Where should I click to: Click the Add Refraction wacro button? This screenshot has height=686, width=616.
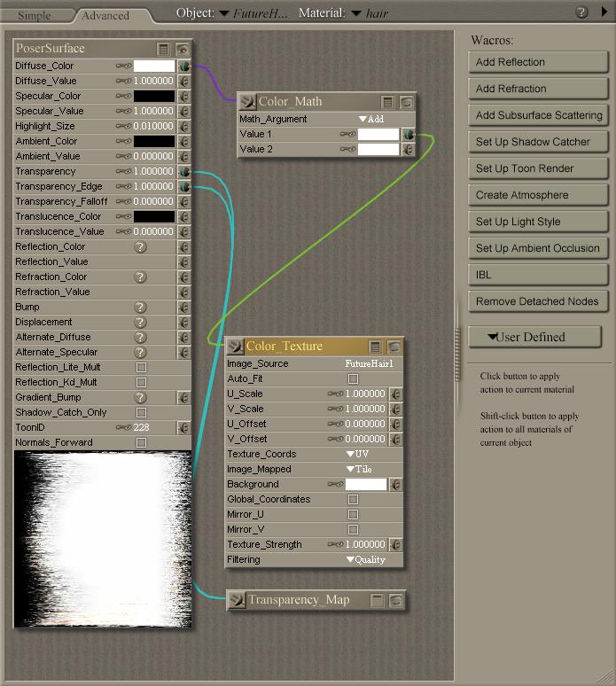pyautogui.click(x=538, y=89)
